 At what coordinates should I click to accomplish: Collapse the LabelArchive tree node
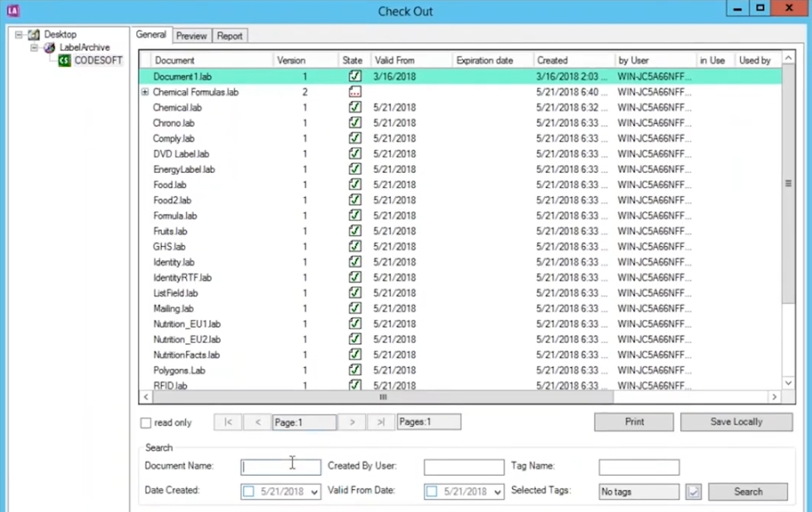click(x=34, y=48)
